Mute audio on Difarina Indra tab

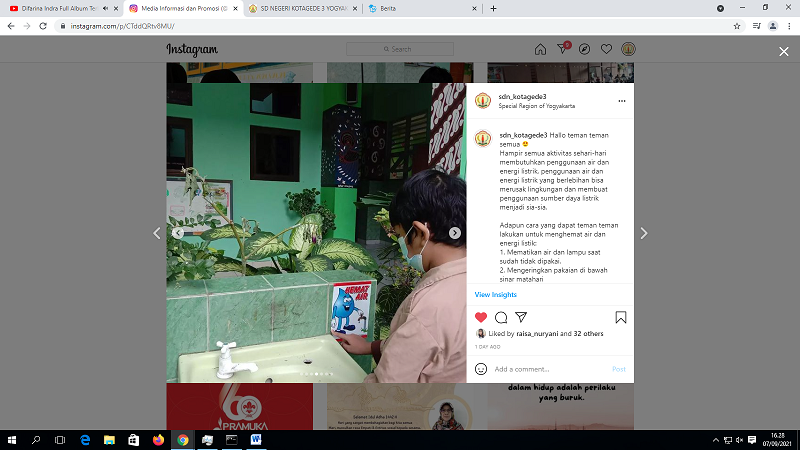click(106, 8)
